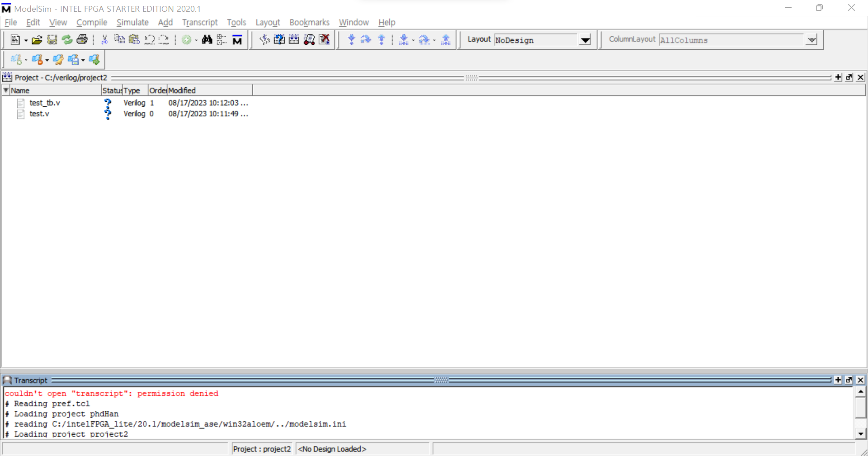Undock the Project pane
The height and width of the screenshot is (456, 868).
[849, 77]
